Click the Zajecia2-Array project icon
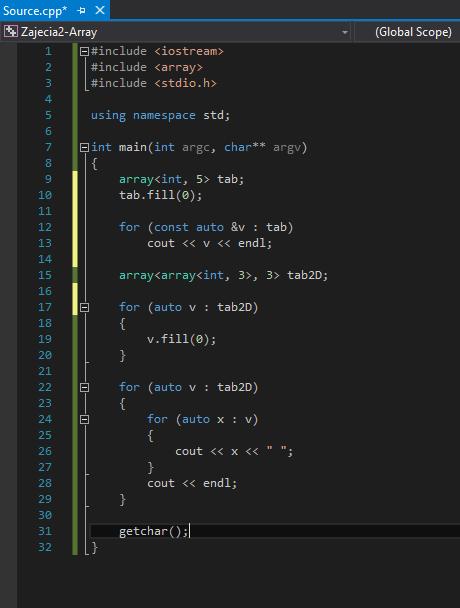This screenshot has height=608, width=460. [x=11, y=31]
